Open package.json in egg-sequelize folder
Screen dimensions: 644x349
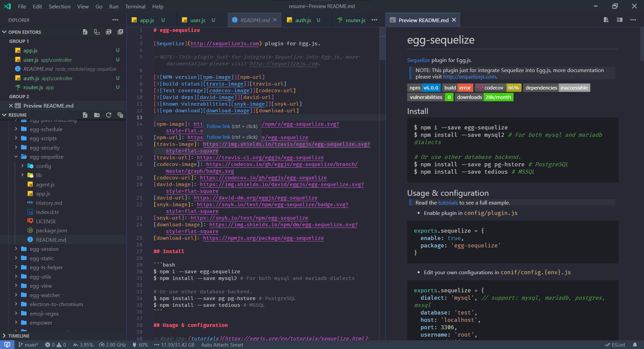(51, 230)
